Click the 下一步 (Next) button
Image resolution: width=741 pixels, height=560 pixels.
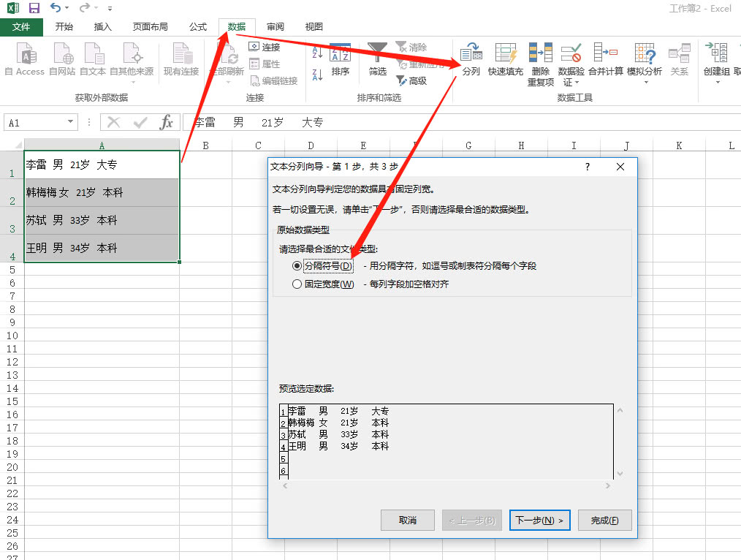pyautogui.click(x=539, y=520)
